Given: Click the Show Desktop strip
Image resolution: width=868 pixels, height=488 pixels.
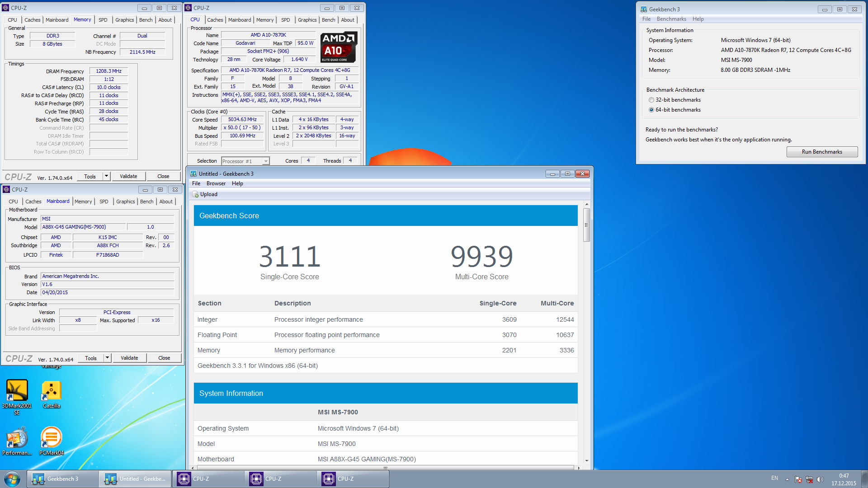Looking at the screenshot, I should [864, 479].
